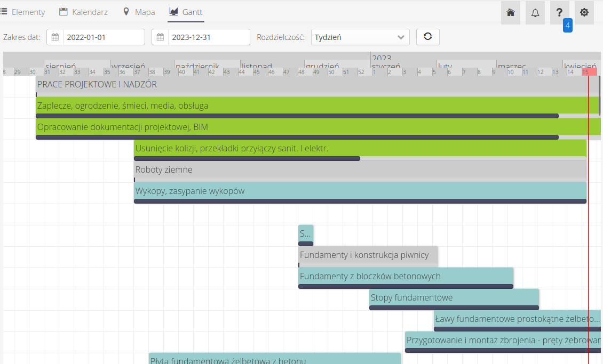Switch to the Kalendarz tab
The width and height of the screenshot is (603, 364).
point(83,12)
